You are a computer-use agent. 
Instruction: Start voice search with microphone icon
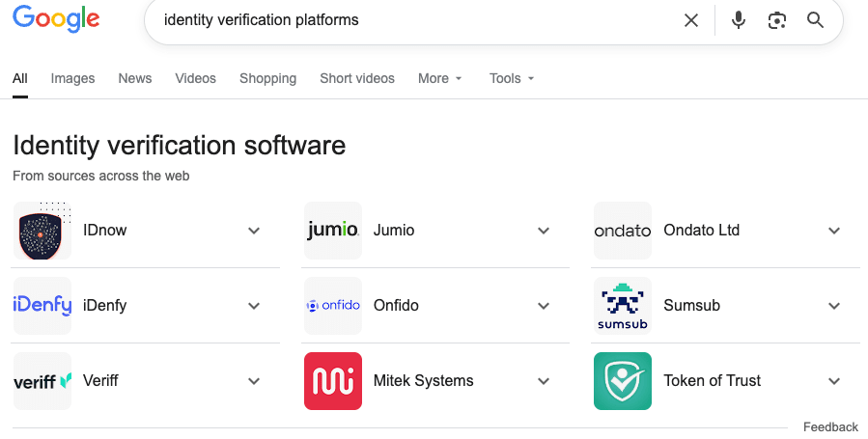[738, 20]
